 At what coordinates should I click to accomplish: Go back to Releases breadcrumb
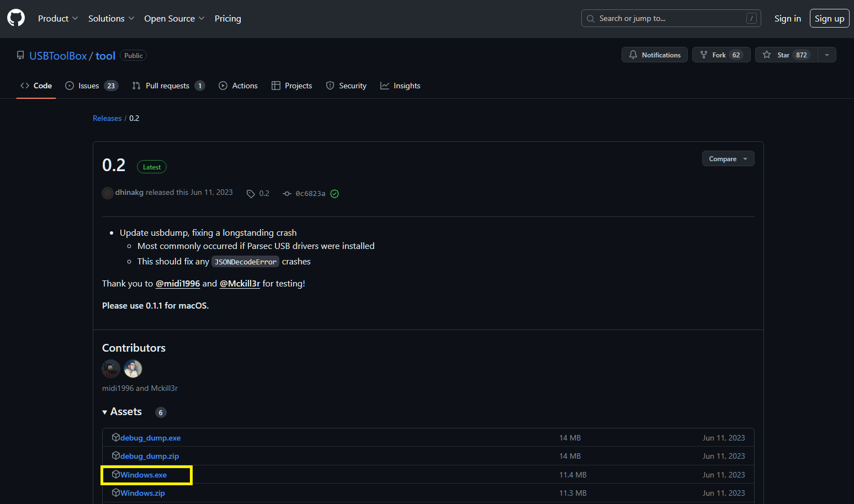click(107, 118)
